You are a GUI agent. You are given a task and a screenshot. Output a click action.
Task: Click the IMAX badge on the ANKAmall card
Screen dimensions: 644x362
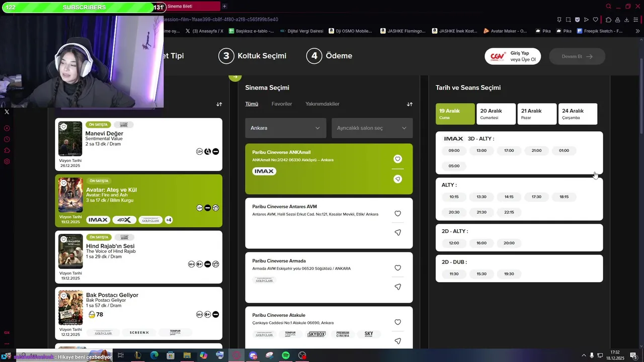click(x=264, y=171)
